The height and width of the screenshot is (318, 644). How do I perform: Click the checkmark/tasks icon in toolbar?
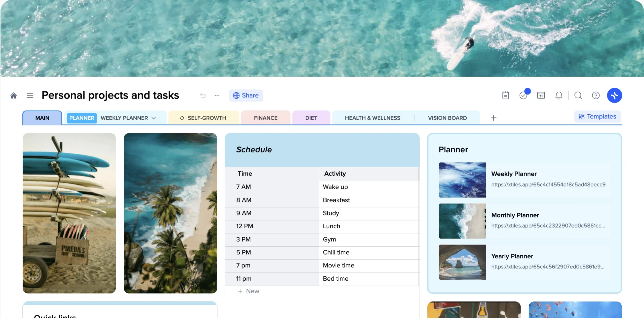tap(523, 95)
